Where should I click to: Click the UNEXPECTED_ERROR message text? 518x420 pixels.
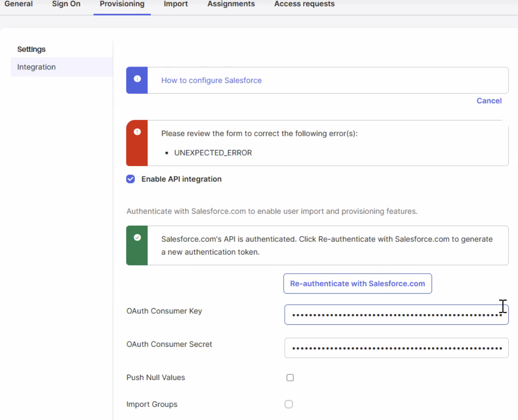pyautogui.click(x=213, y=153)
